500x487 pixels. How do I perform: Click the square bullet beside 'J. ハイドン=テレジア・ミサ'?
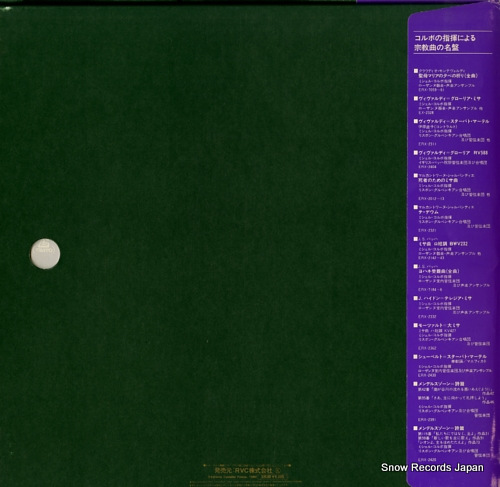point(416,298)
